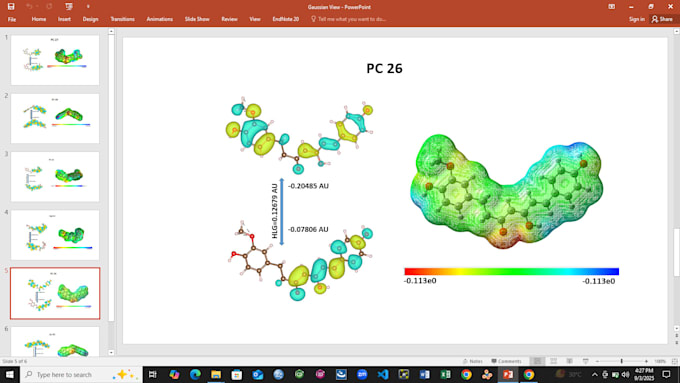Switch to the Home ribbon tab
The width and height of the screenshot is (680, 383).
pos(39,19)
